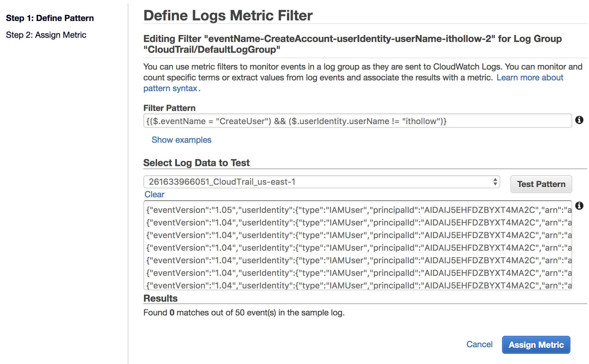The width and height of the screenshot is (589, 364).
Task: Click the blue Assign Metric button
Action: (x=536, y=345)
